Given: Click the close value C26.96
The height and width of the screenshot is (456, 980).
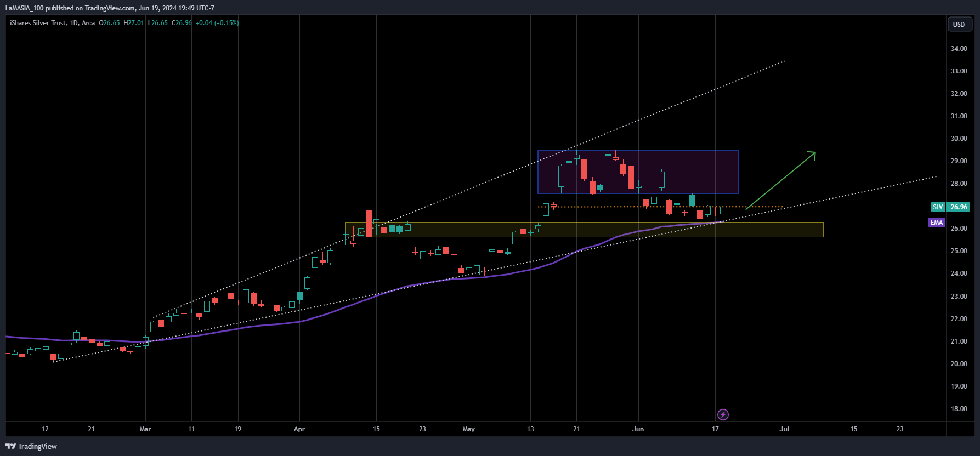Looking at the screenshot, I should [x=182, y=23].
